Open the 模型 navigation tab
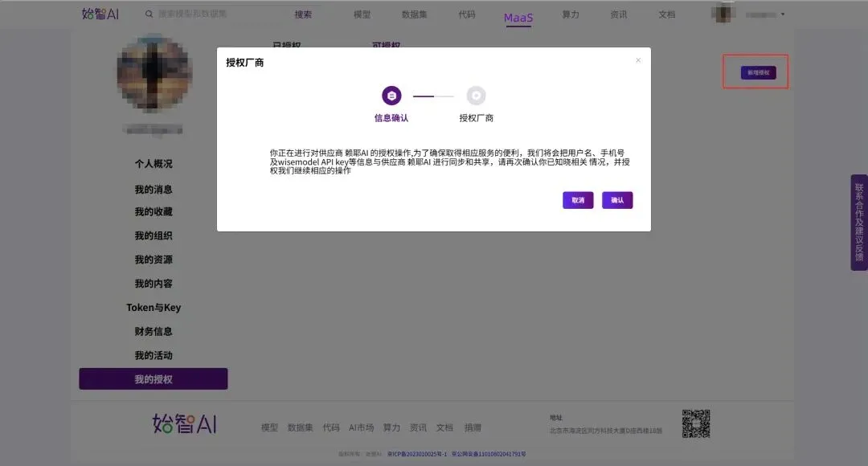Viewport: 868px width, 466px height. coord(362,14)
